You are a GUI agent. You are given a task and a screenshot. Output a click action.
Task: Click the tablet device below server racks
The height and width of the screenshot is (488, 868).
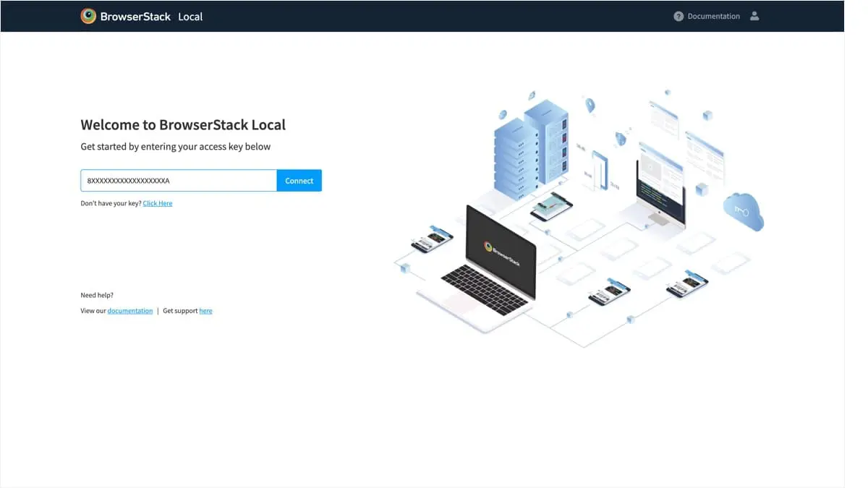click(x=551, y=207)
